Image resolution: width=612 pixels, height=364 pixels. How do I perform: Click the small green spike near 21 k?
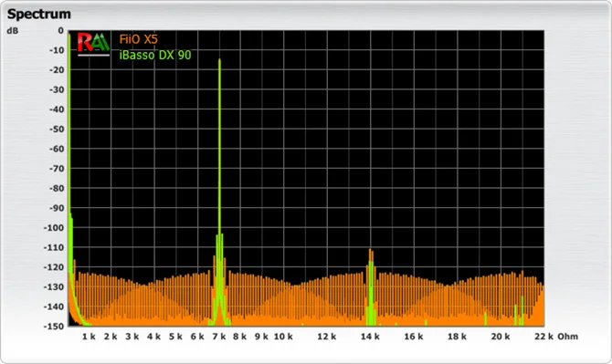[x=522, y=310]
